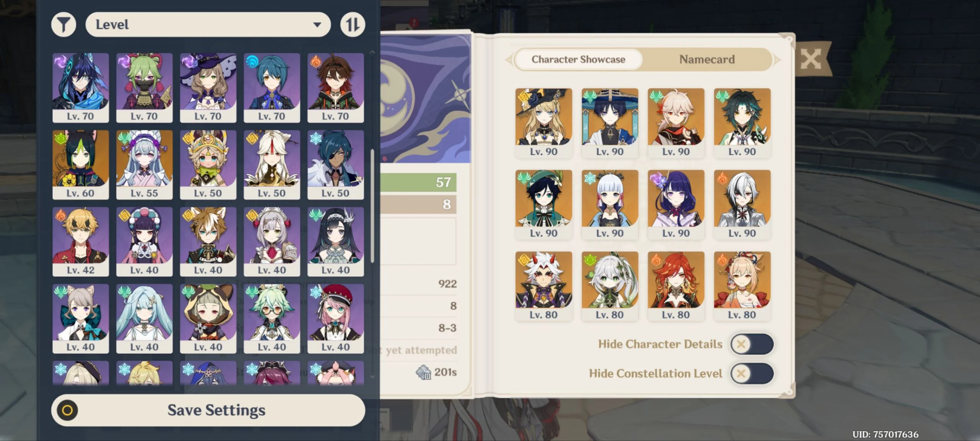The width and height of the screenshot is (980, 441).
Task: Switch to the Namecard tab
Action: pos(707,59)
